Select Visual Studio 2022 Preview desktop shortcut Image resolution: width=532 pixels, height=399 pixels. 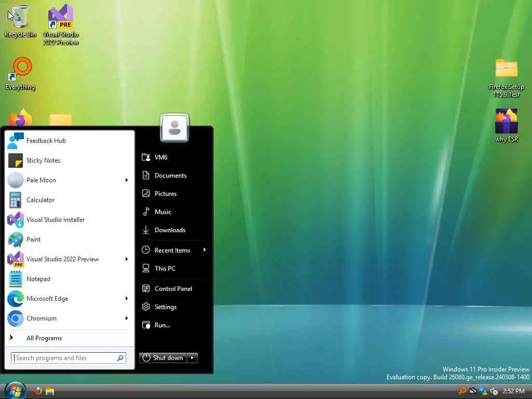coord(61,24)
